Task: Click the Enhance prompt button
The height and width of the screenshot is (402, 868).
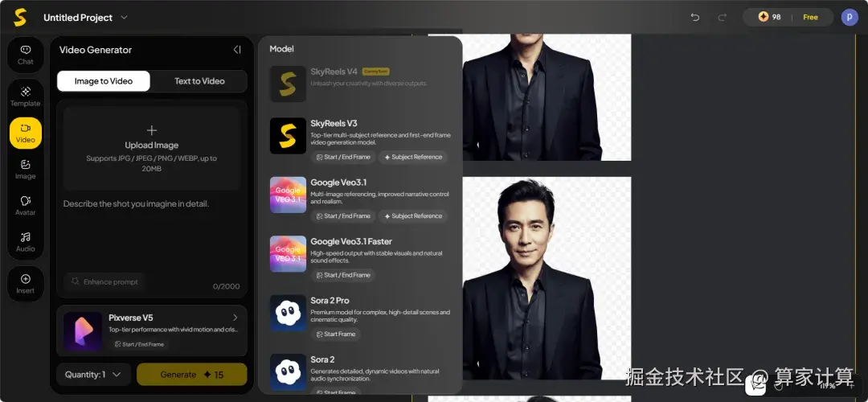Action: point(104,282)
